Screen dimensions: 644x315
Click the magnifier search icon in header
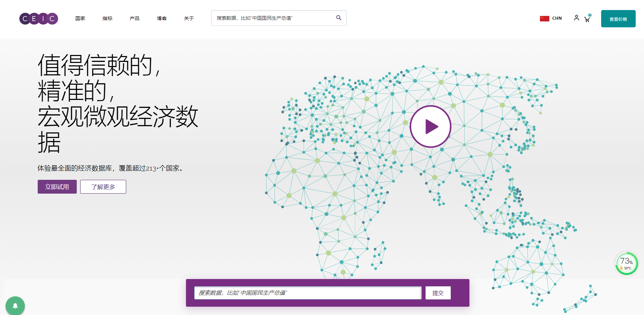click(x=339, y=18)
